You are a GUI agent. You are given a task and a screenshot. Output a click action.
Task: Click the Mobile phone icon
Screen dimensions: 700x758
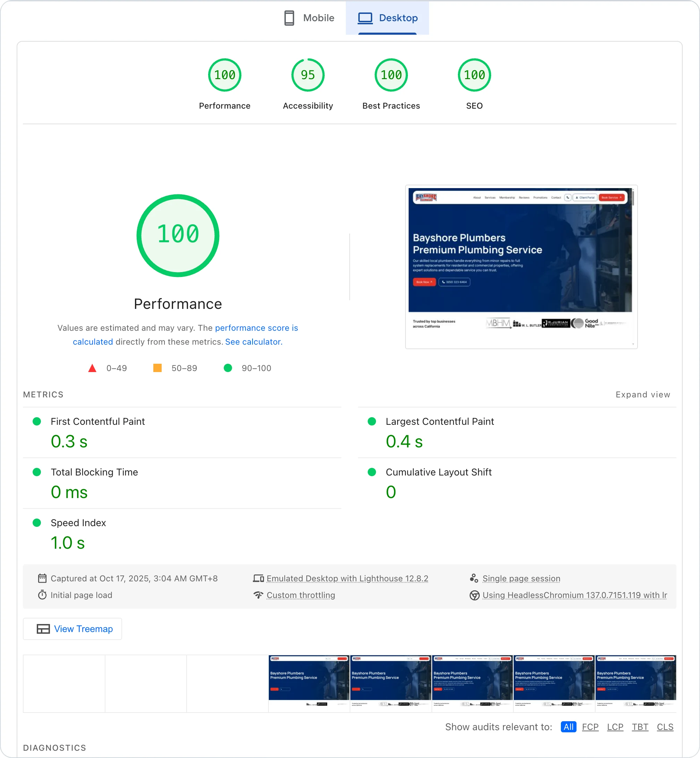pyautogui.click(x=289, y=18)
